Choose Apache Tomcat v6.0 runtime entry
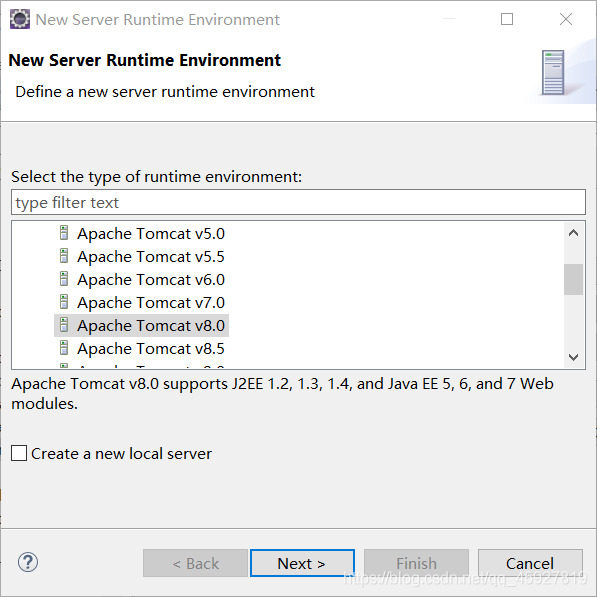The width and height of the screenshot is (597, 597). pos(151,279)
